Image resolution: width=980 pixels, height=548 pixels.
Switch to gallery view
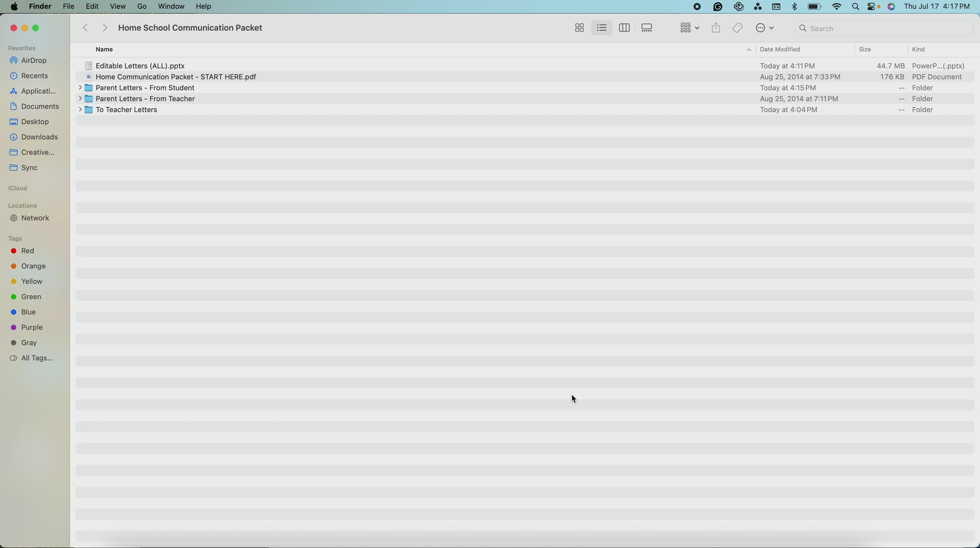point(646,28)
